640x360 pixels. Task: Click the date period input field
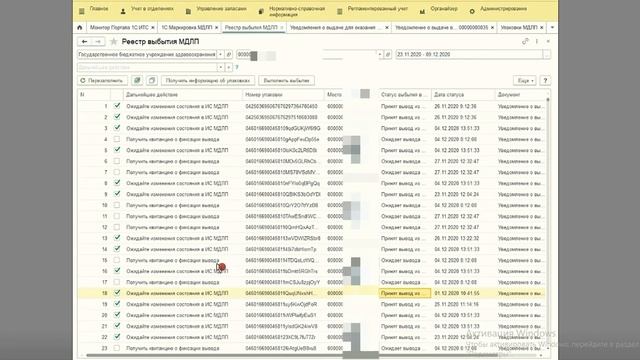tap(469, 54)
